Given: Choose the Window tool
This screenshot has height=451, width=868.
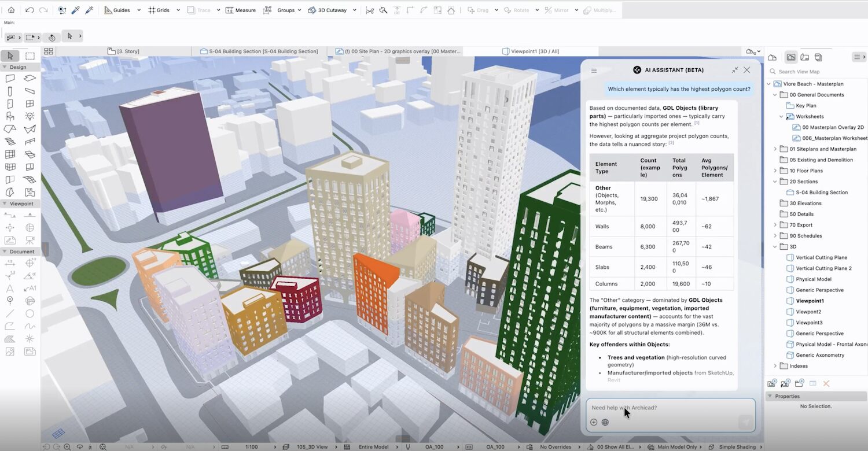Looking at the screenshot, I should tap(30, 103).
